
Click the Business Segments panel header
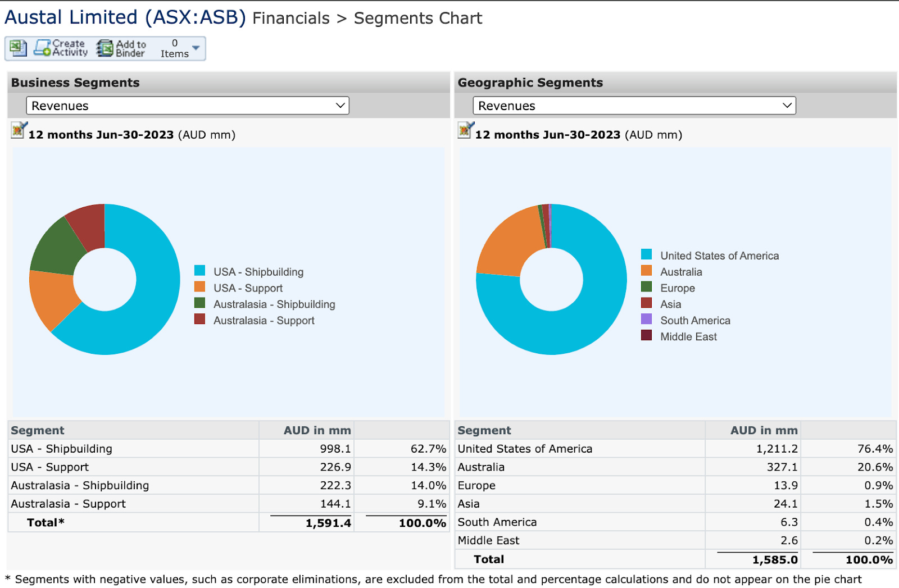coord(229,83)
